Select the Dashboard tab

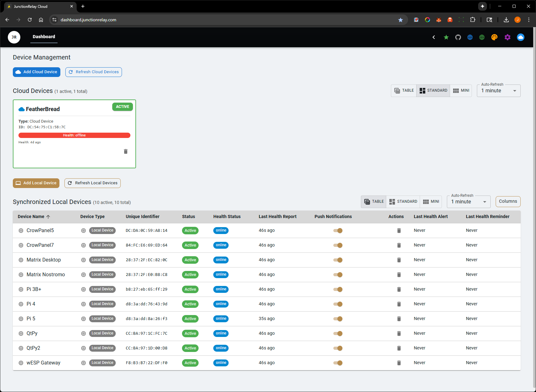tap(44, 37)
